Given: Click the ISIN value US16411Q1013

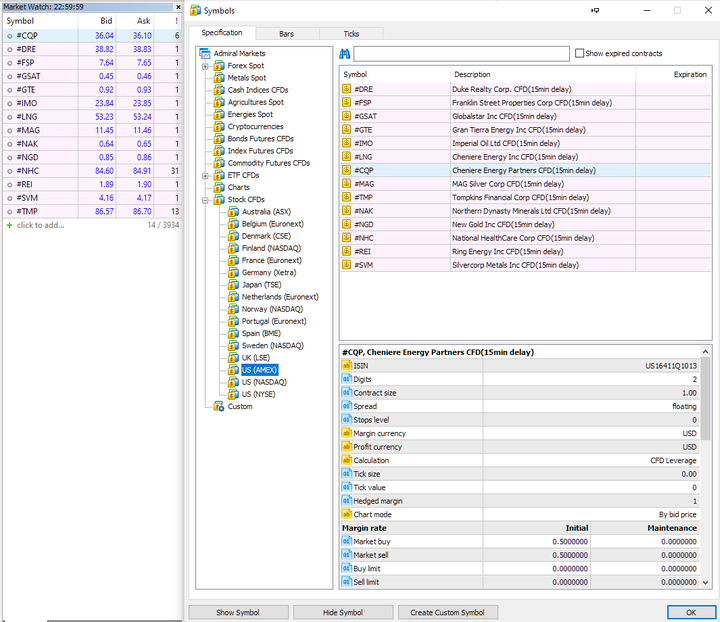Looking at the screenshot, I should [x=671, y=366].
